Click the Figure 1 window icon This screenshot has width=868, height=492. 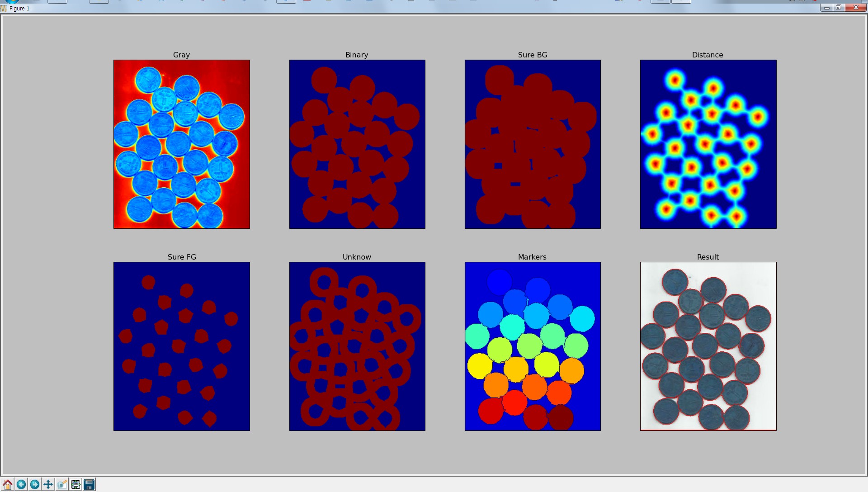(x=4, y=8)
